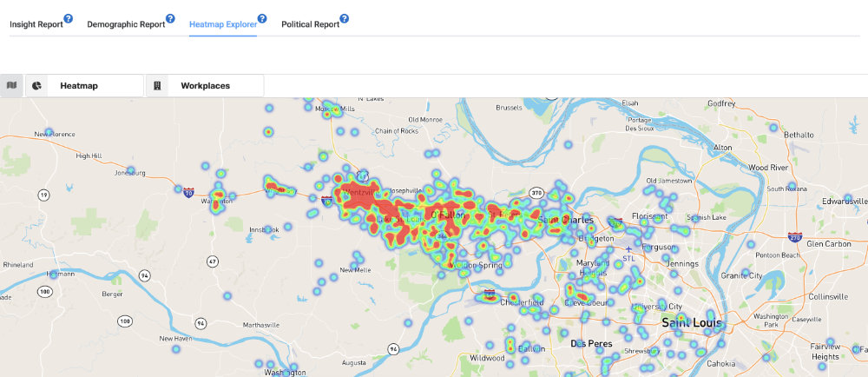Viewport: 868px width, 377px height.
Task: Open help icon next to Heatmap Explorer
Action: pos(262,18)
